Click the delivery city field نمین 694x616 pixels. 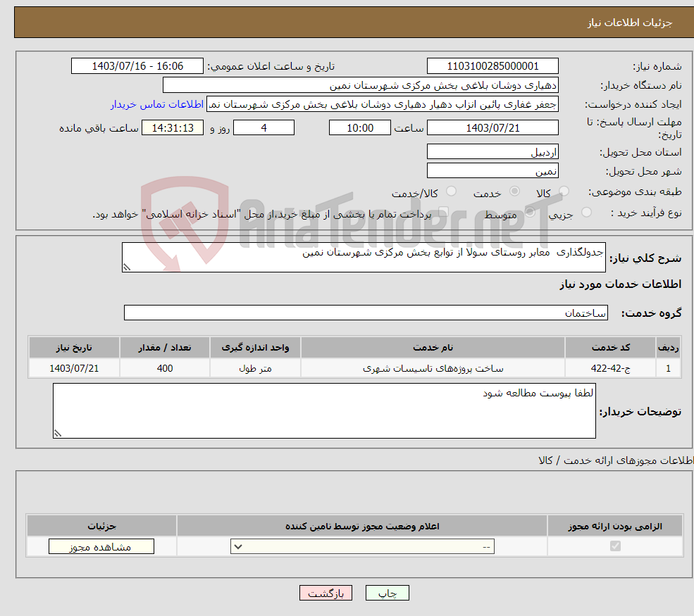click(492, 170)
